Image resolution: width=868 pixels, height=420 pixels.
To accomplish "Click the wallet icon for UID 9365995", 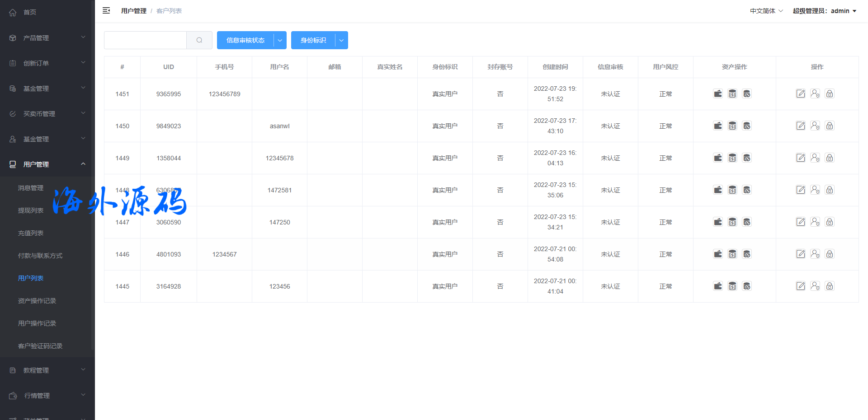I will (718, 94).
